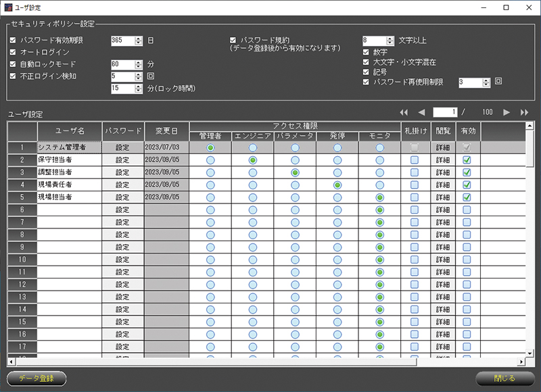The image size is (541, 392).
Task: Select モニタ access for 保守担当者
Action: tap(380, 160)
